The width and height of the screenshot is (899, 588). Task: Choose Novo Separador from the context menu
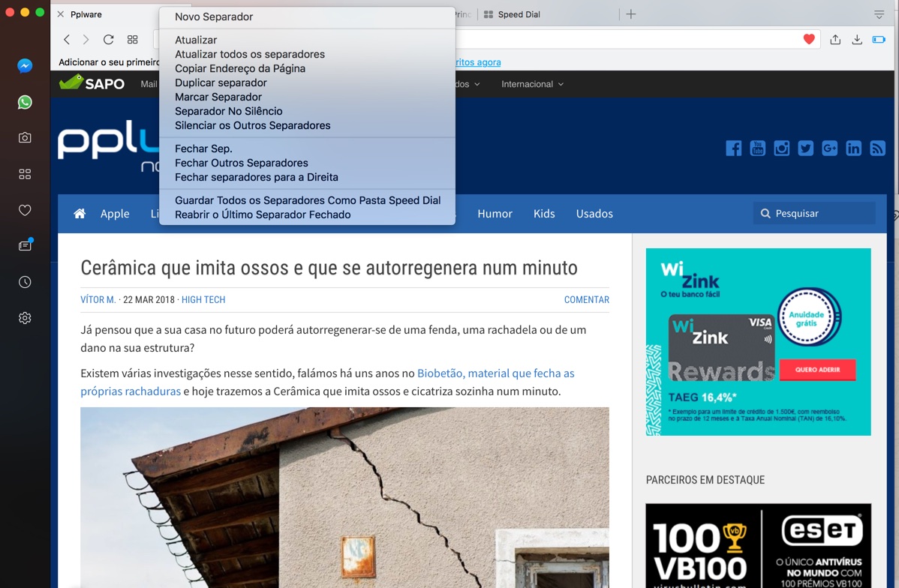tap(214, 16)
